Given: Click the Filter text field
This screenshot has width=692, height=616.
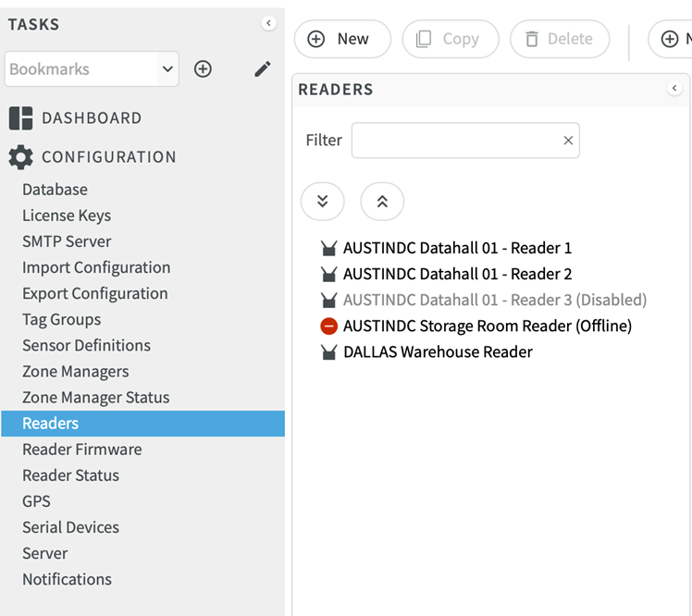Looking at the screenshot, I should tap(455, 141).
